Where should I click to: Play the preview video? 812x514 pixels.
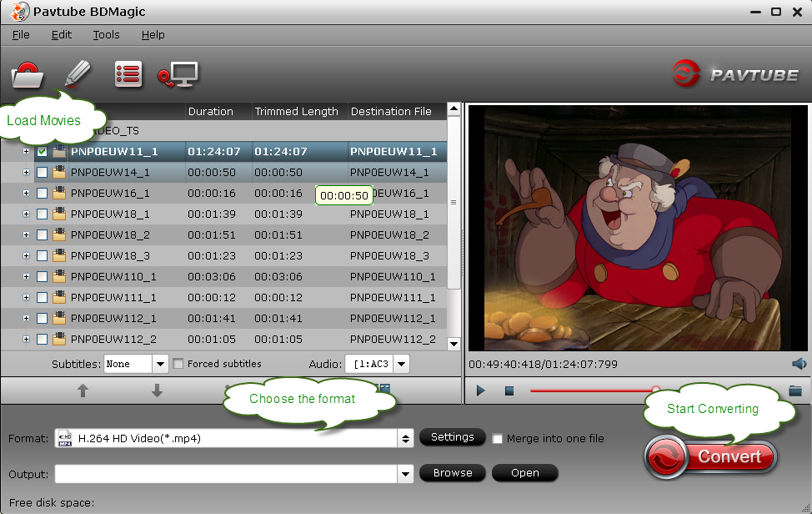tap(480, 391)
